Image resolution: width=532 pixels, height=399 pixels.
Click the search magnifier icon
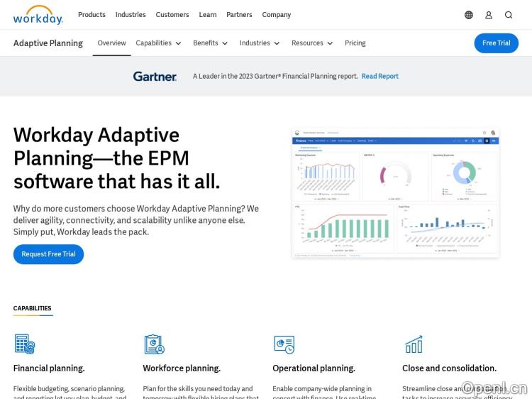tap(509, 15)
